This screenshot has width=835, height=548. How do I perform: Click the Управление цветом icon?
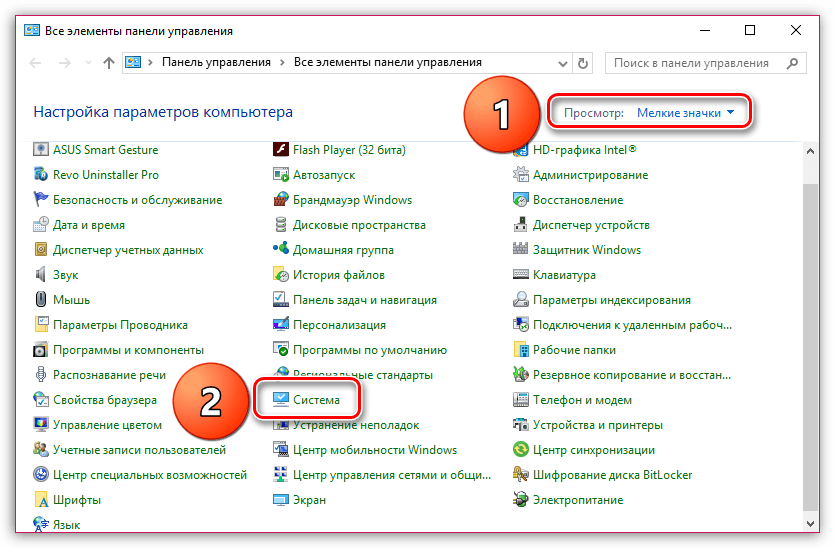pyautogui.click(x=41, y=425)
